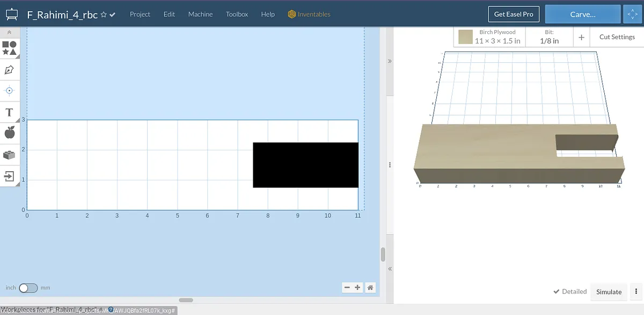644x315 pixels.
Task: Click the Carve... button
Action: [x=583, y=14]
